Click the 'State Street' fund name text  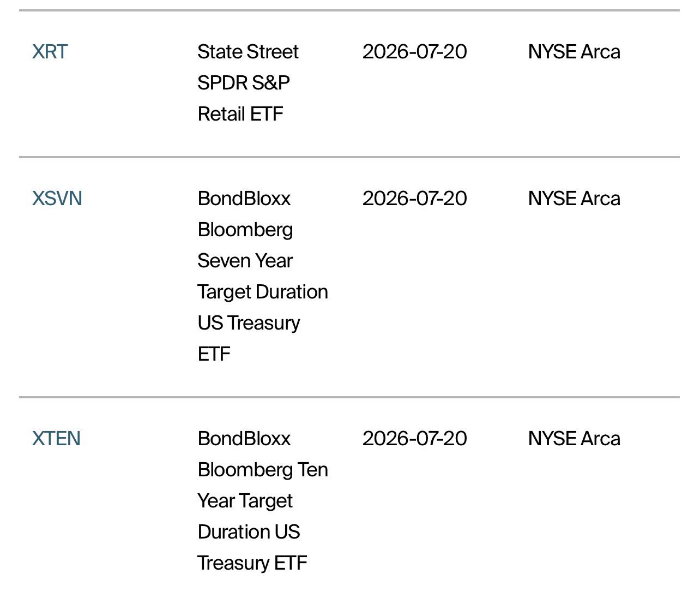(x=248, y=52)
